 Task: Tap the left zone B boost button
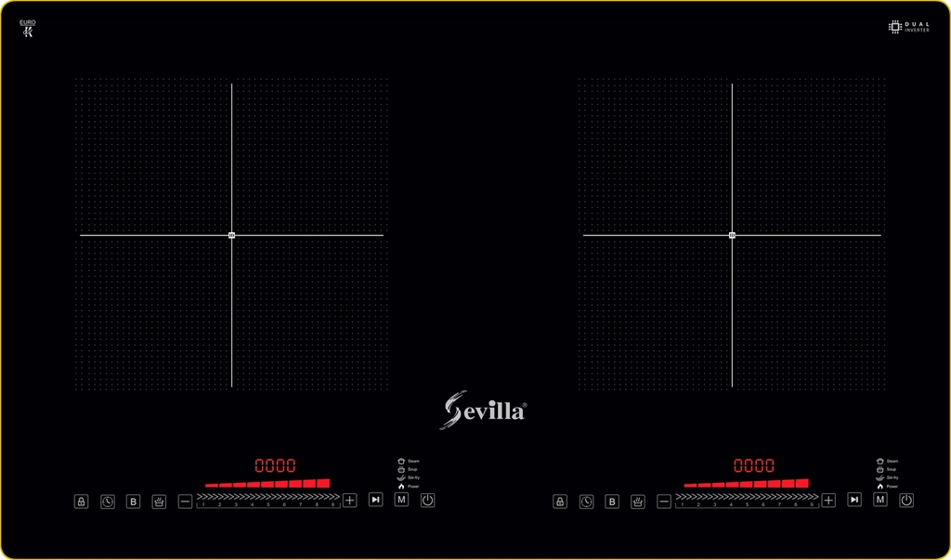point(134,501)
